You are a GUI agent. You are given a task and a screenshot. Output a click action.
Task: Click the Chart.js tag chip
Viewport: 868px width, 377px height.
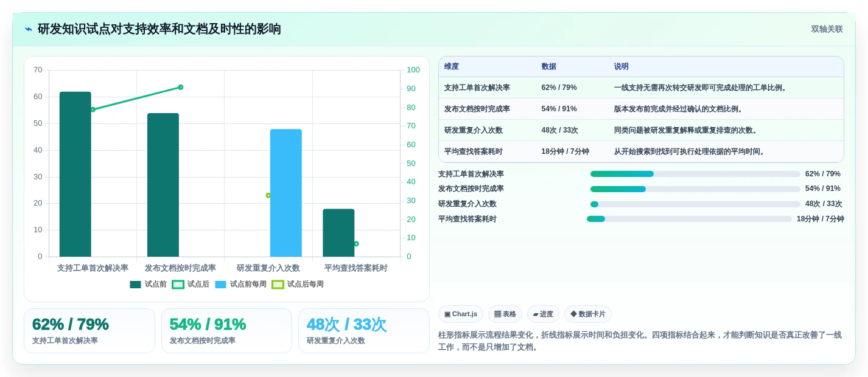click(x=461, y=314)
